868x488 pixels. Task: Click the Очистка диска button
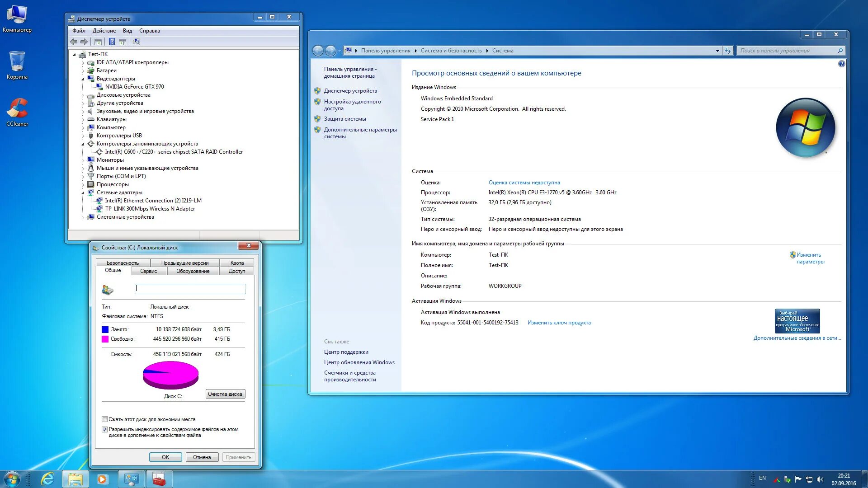point(225,394)
